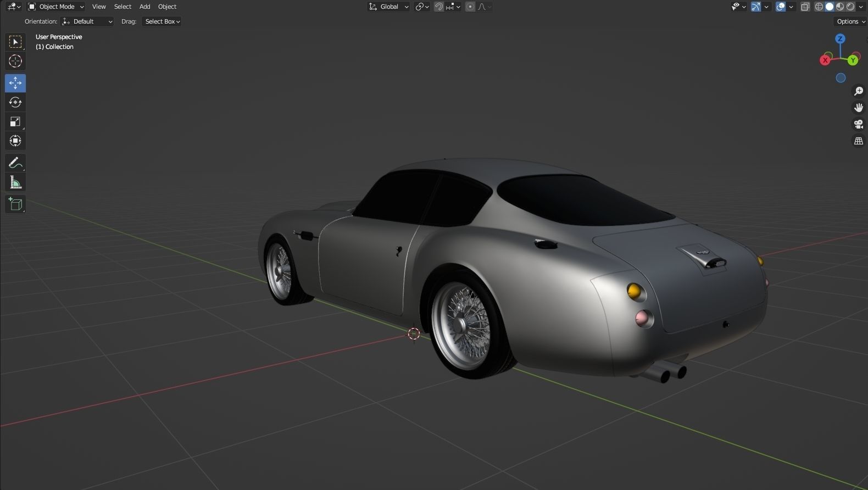
Task: Open the Object menu
Action: tap(167, 7)
